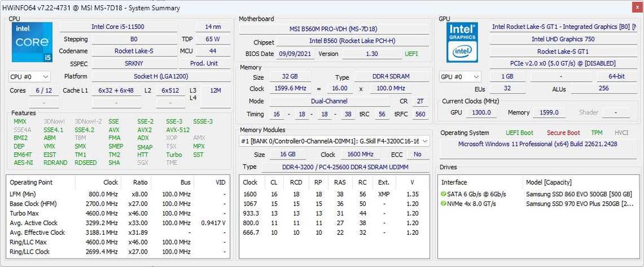Viewport: 644px width, 267px height.
Task: Click the AES-NI feature label
Action: click(x=23, y=162)
